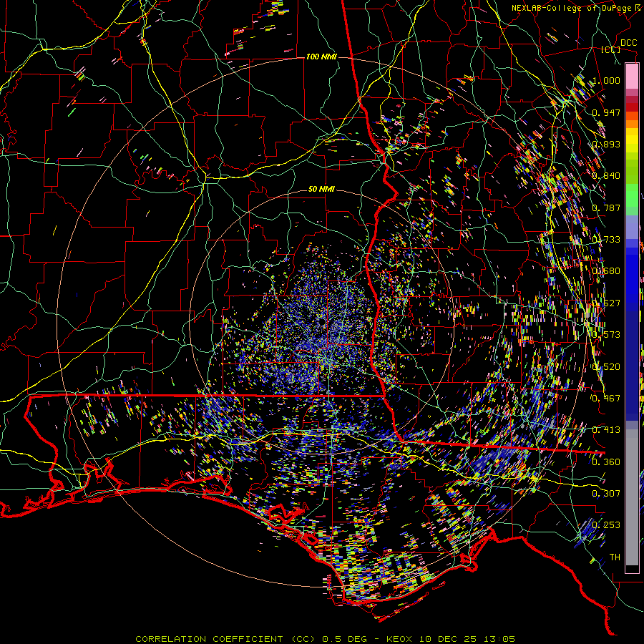Click the 0.520 legend value
This screenshot has width=644, height=644.
point(606,367)
